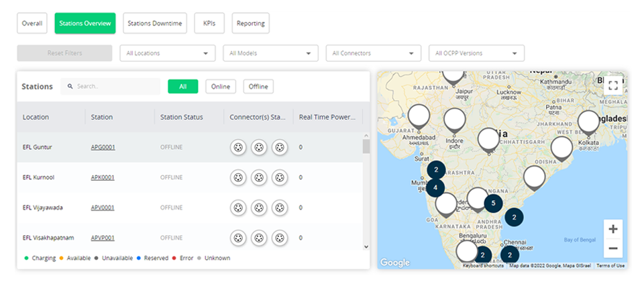Expand the All Connectors dropdown
Screen dimensions: 644x282
point(374,53)
